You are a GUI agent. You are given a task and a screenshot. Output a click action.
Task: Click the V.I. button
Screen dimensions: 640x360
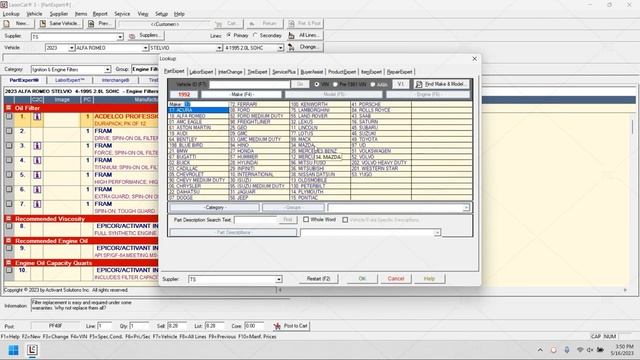coord(401,84)
